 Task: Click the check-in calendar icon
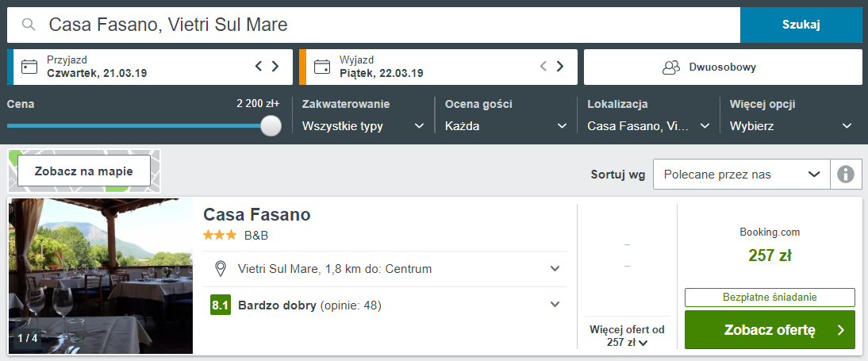pos(29,67)
